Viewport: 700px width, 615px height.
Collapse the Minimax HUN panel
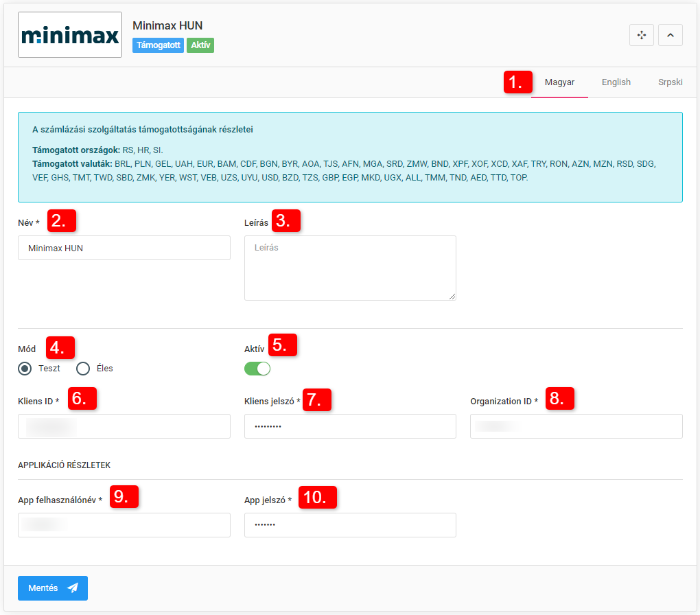coord(670,35)
